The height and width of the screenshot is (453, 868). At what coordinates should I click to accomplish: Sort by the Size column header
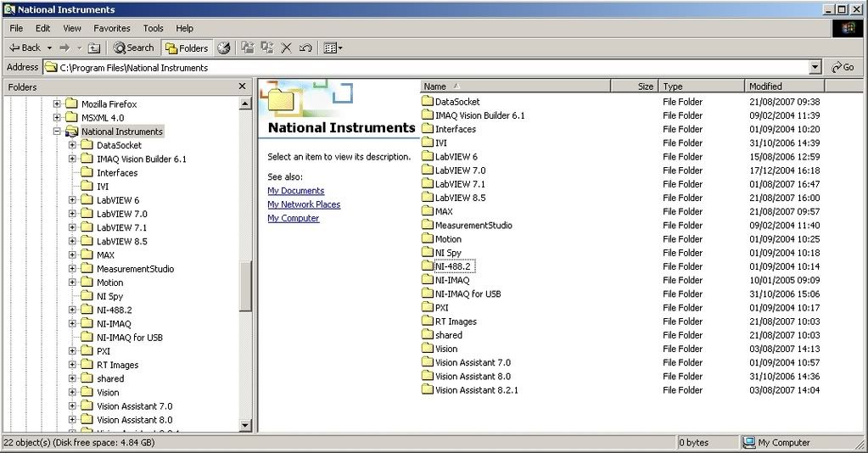point(634,87)
